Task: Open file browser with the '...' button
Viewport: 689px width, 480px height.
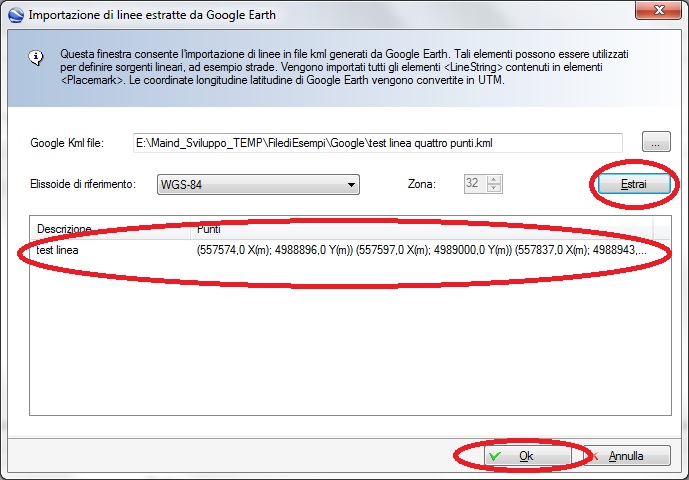Action: pos(655,143)
